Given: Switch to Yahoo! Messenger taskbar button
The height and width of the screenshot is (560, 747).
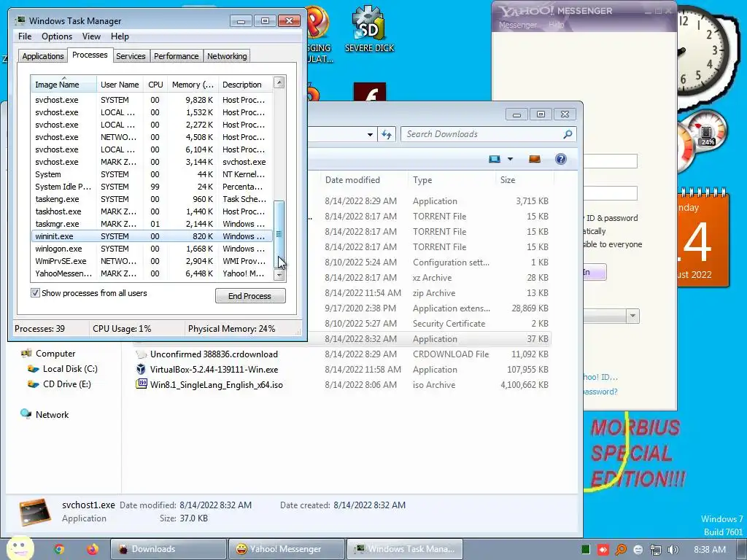Looking at the screenshot, I should point(286,549).
